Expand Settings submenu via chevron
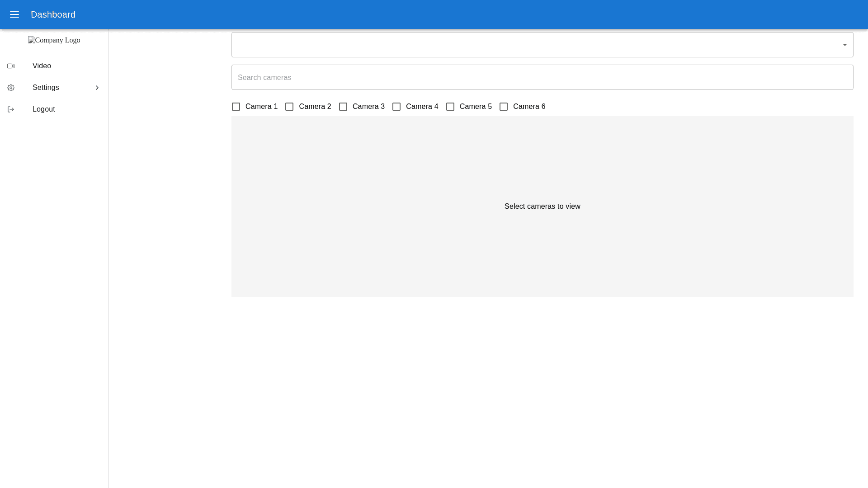868x488 pixels. [x=97, y=88]
